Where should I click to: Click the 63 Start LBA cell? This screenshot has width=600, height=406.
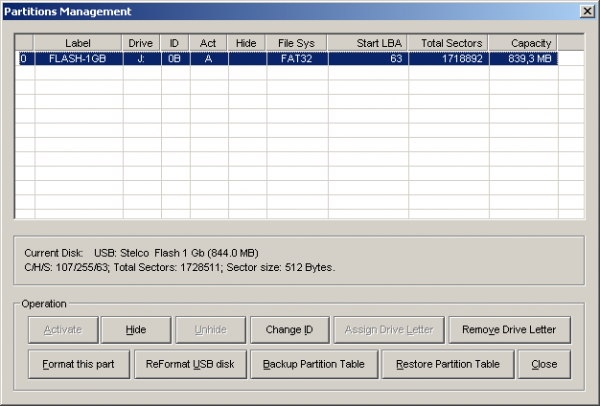click(368, 59)
